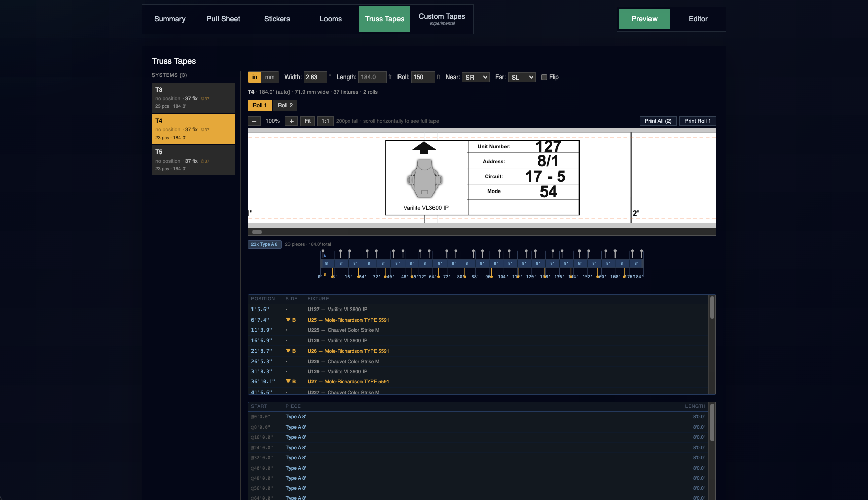The height and width of the screenshot is (500, 868).
Task: Click the B side marker for U27
Action: (291, 381)
